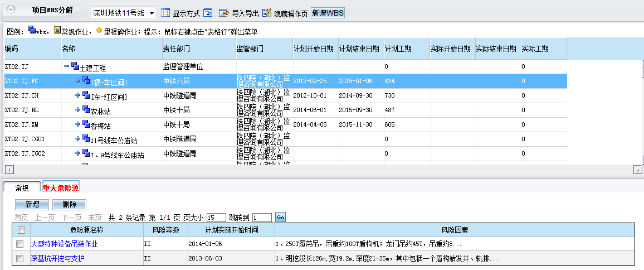Click the 显示方式 grid icon

(166, 13)
